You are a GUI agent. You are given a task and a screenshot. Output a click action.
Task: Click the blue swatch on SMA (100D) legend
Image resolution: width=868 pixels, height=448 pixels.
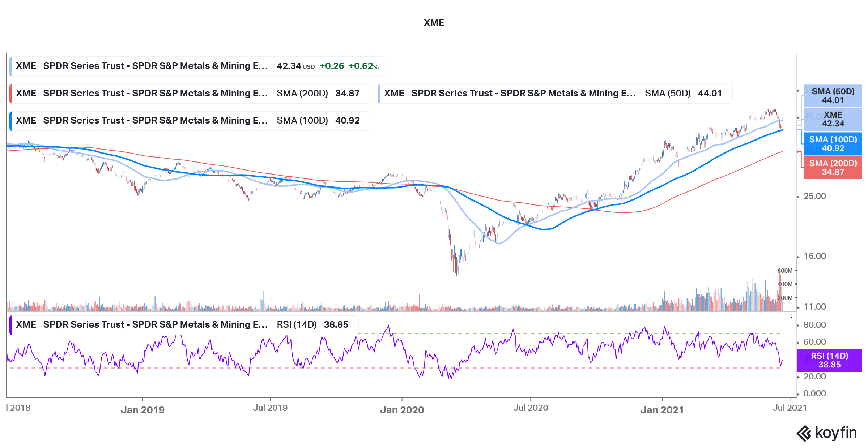(11, 121)
